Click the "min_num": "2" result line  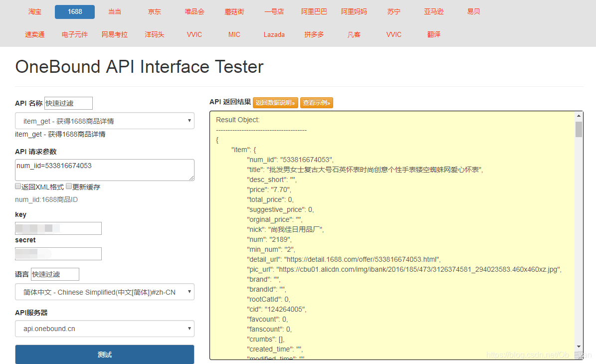[271, 250]
